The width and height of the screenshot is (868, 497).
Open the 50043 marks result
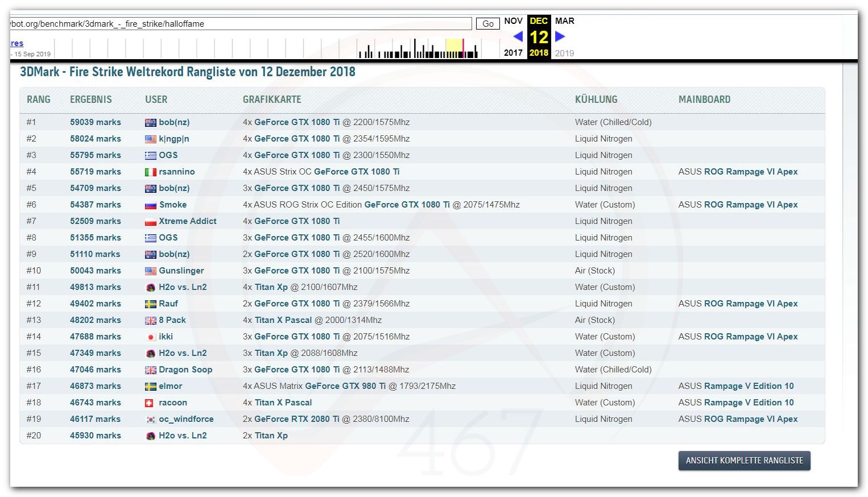point(96,271)
